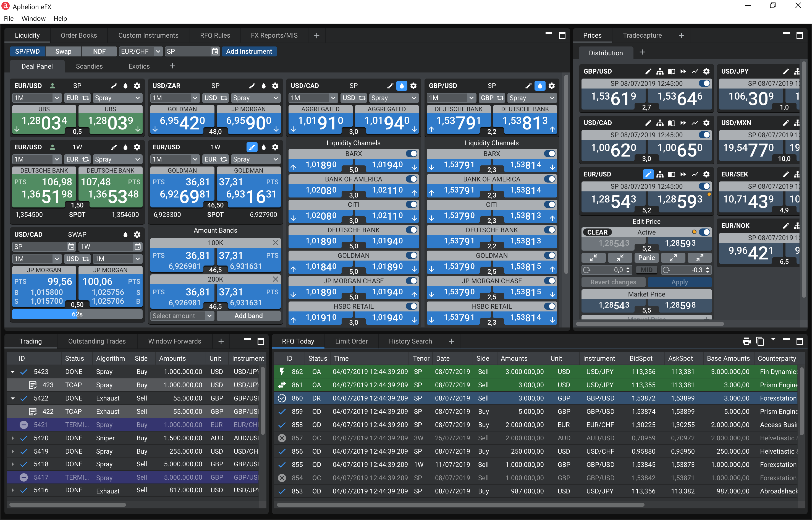Open the hierarchy icon on Prices GBP/USD card

coord(660,72)
